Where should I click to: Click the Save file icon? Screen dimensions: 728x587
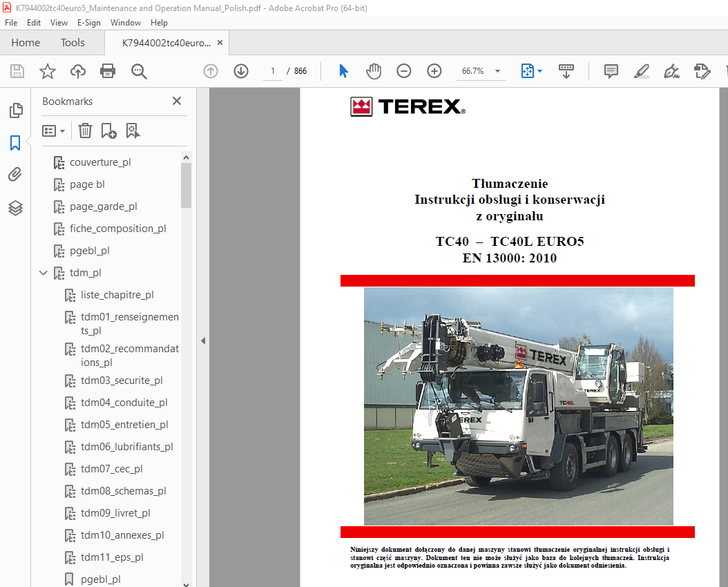point(17,71)
